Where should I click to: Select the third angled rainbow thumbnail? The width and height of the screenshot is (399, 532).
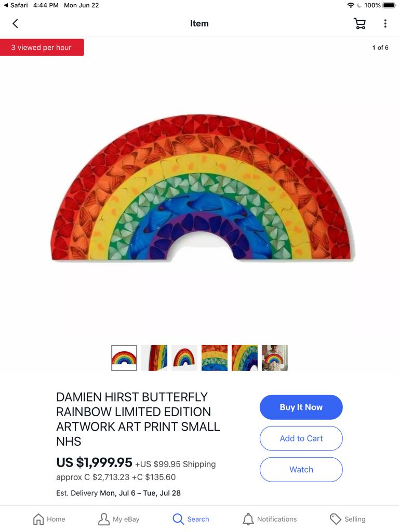coord(184,358)
